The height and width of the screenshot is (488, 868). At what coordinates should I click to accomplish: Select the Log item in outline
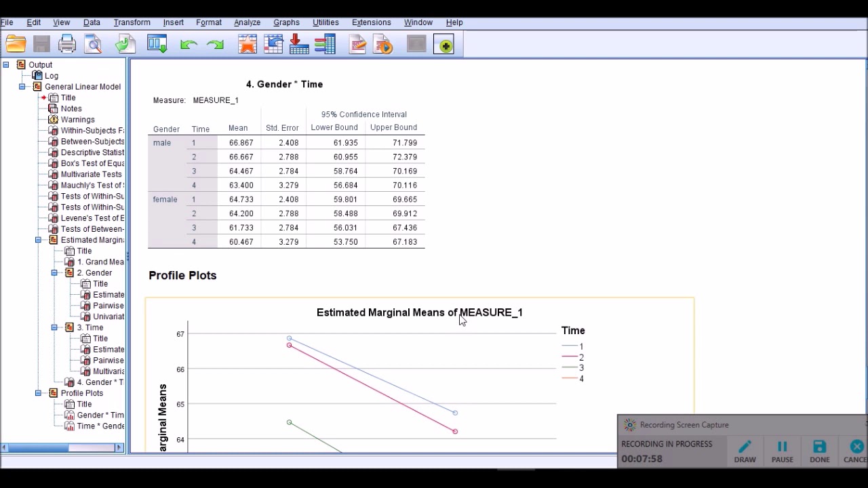click(x=51, y=76)
